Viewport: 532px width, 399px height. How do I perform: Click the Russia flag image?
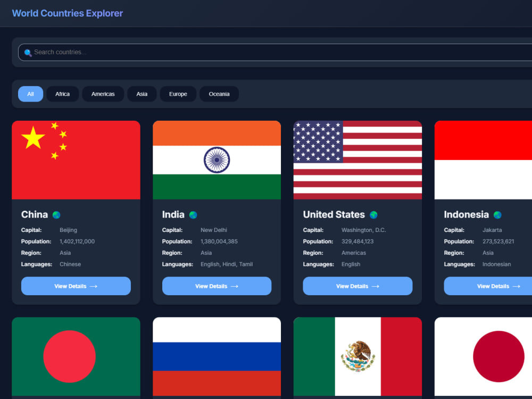(x=217, y=356)
